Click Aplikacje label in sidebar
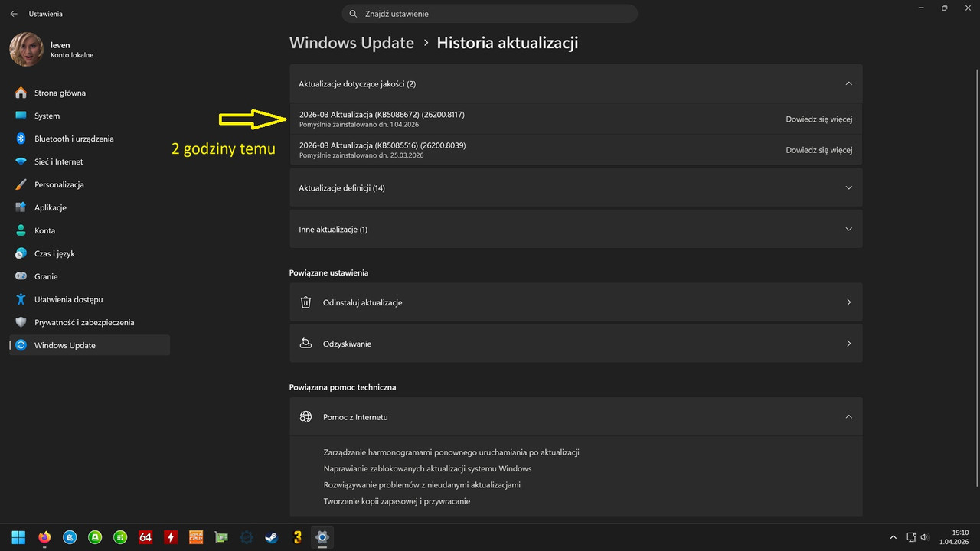The height and width of the screenshot is (551, 980). (51, 207)
